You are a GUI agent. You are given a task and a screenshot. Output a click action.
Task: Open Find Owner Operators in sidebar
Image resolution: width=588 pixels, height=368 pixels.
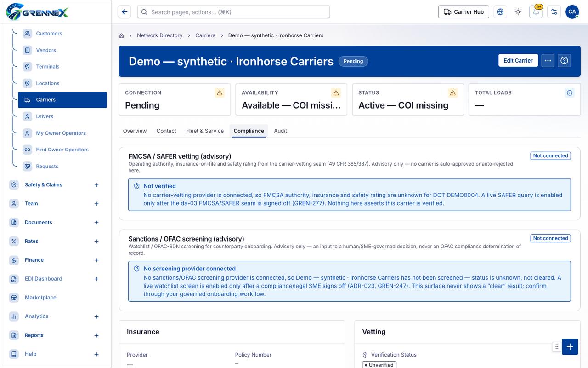click(62, 149)
